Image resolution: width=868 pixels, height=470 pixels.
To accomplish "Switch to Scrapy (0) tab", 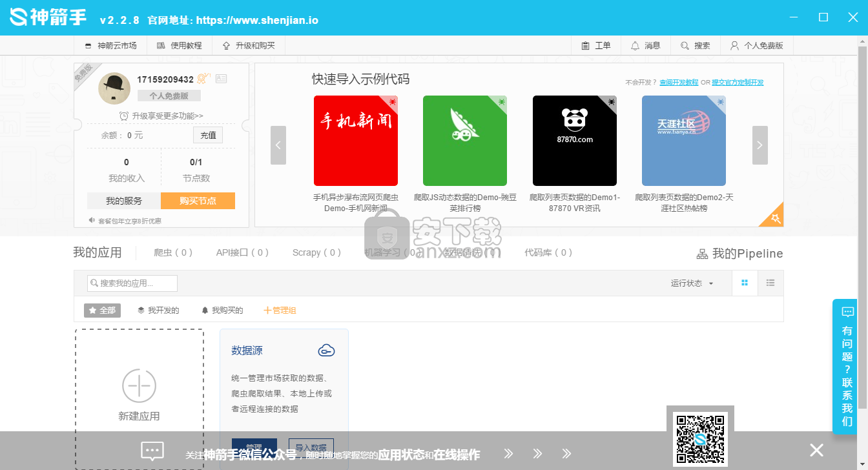I will pyautogui.click(x=316, y=252).
